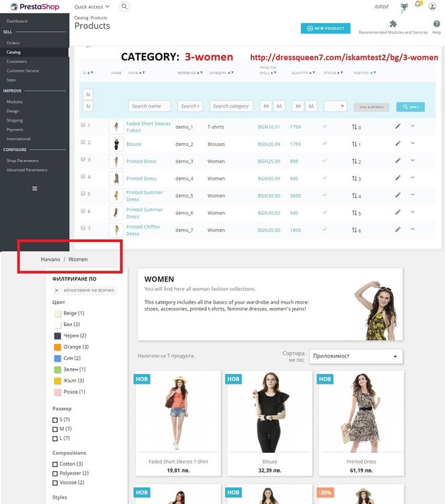Open the Help question mark icon

[x=436, y=24]
